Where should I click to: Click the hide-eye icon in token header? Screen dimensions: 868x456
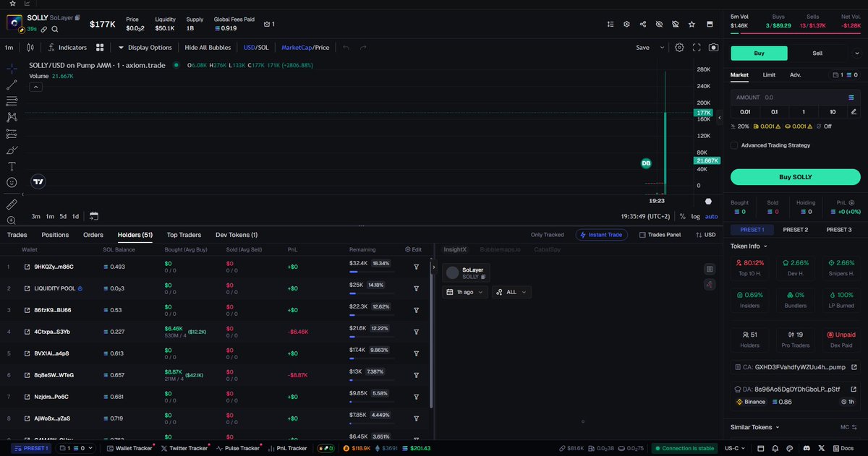659,24
